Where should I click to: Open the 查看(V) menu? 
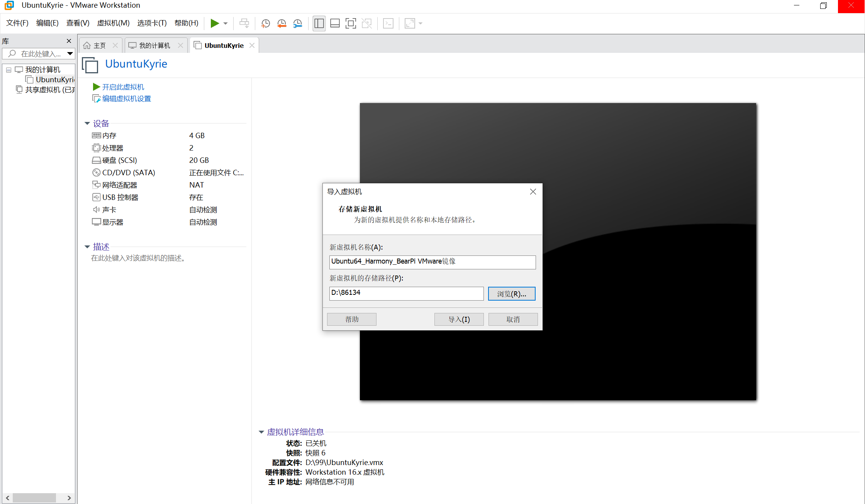point(78,23)
